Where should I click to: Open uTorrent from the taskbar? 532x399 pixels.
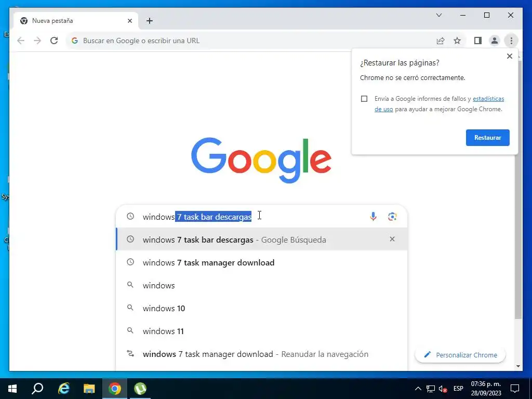(x=140, y=389)
